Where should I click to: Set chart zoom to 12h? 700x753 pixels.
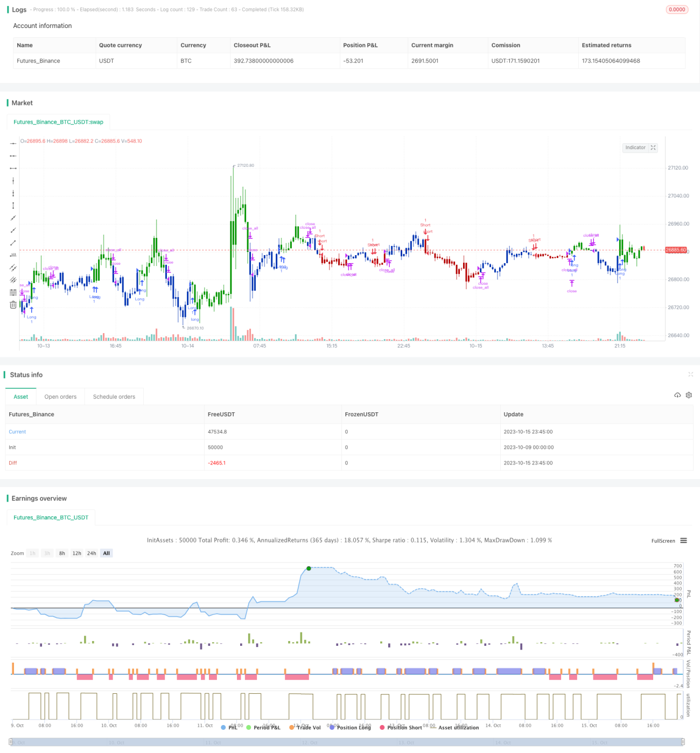(77, 553)
